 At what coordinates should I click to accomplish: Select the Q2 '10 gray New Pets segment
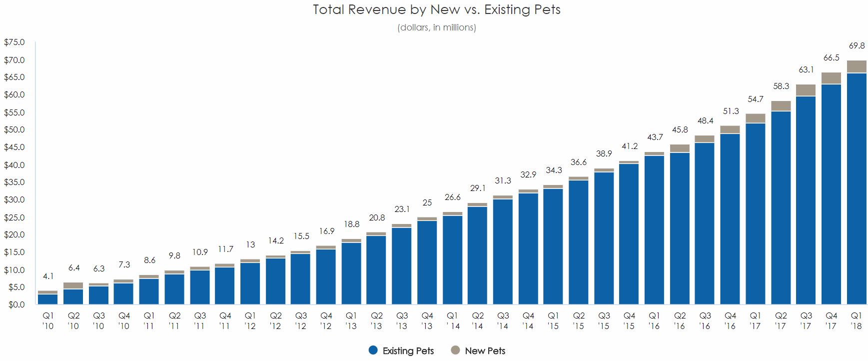point(73,286)
